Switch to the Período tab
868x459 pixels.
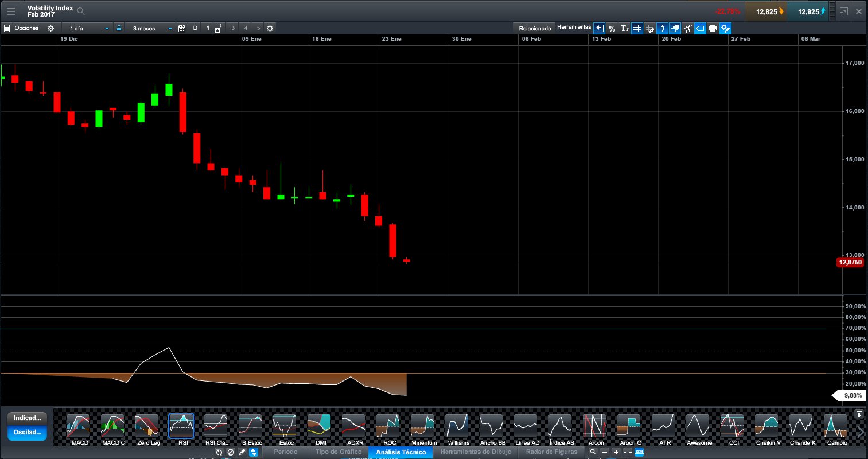pos(285,452)
